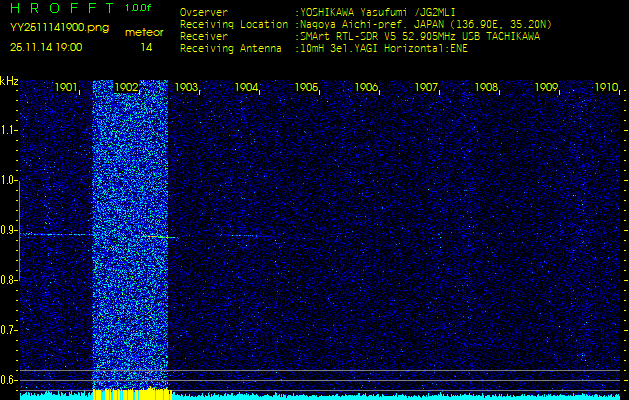Click the meteor count value 14
The width and height of the screenshot is (629, 400).
click(x=146, y=47)
